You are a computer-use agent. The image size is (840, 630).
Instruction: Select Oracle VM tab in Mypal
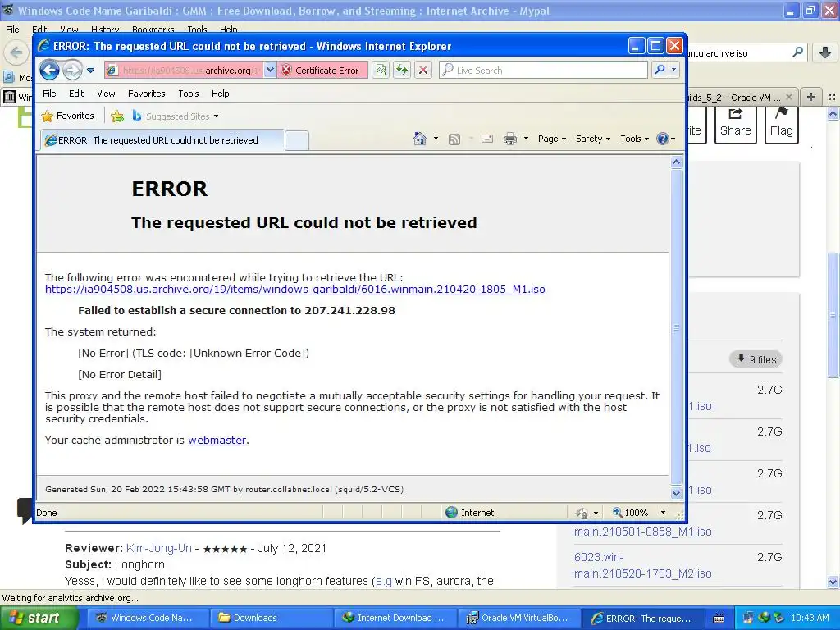click(x=742, y=97)
